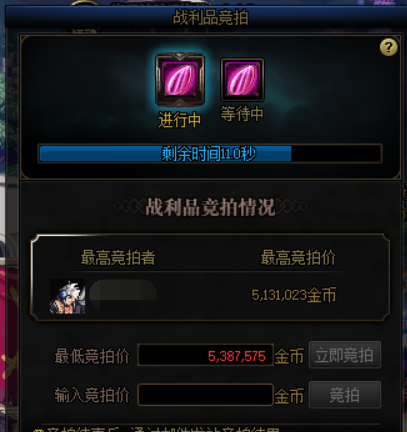
Task: Click the 竞拍 bid button
Action: click(x=345, y=395)
